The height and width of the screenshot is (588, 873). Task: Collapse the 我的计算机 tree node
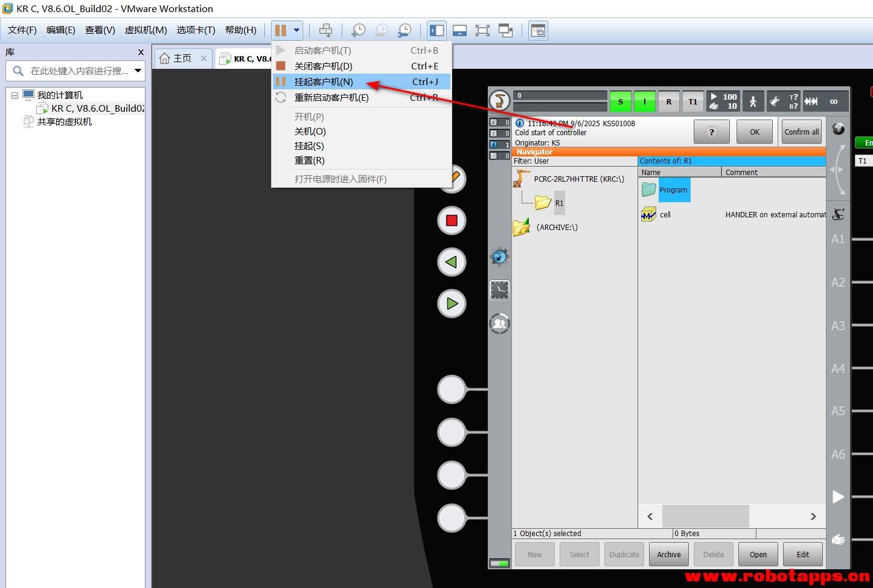[x=14, y=95]
